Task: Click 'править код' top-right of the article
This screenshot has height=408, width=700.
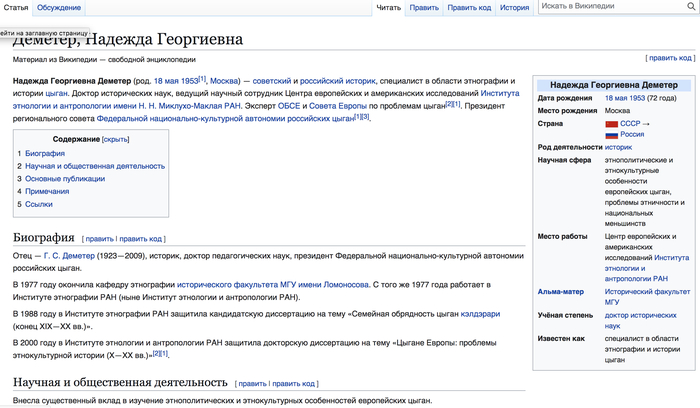Action: point(670,58)
